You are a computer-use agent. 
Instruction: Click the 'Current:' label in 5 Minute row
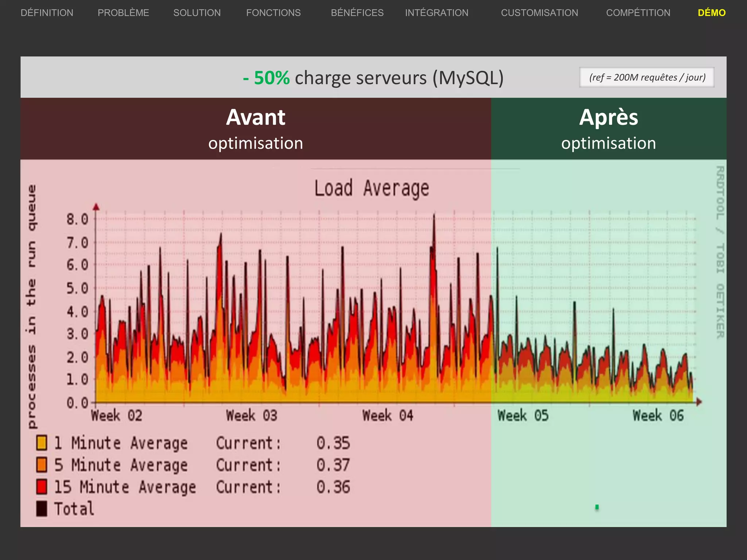point(249,465)
